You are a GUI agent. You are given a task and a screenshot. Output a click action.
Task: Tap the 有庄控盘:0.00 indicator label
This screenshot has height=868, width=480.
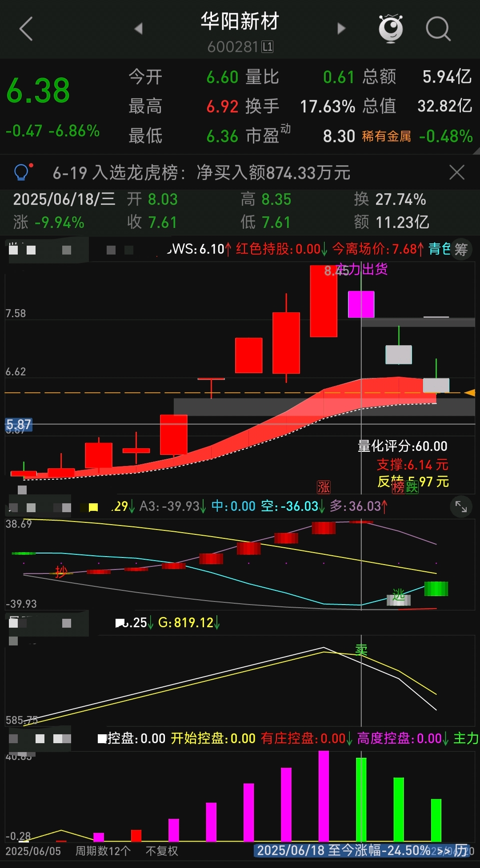(x=306, y=738)
